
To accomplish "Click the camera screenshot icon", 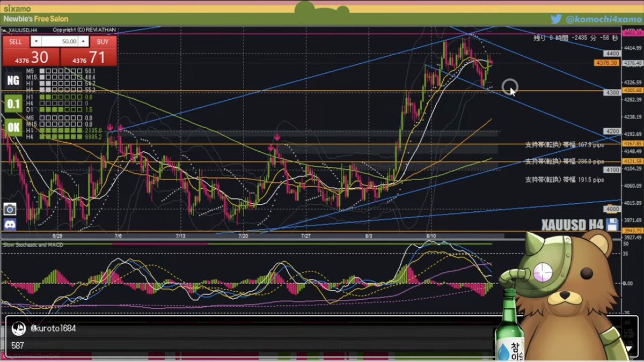I will click(x=10, y=209).
